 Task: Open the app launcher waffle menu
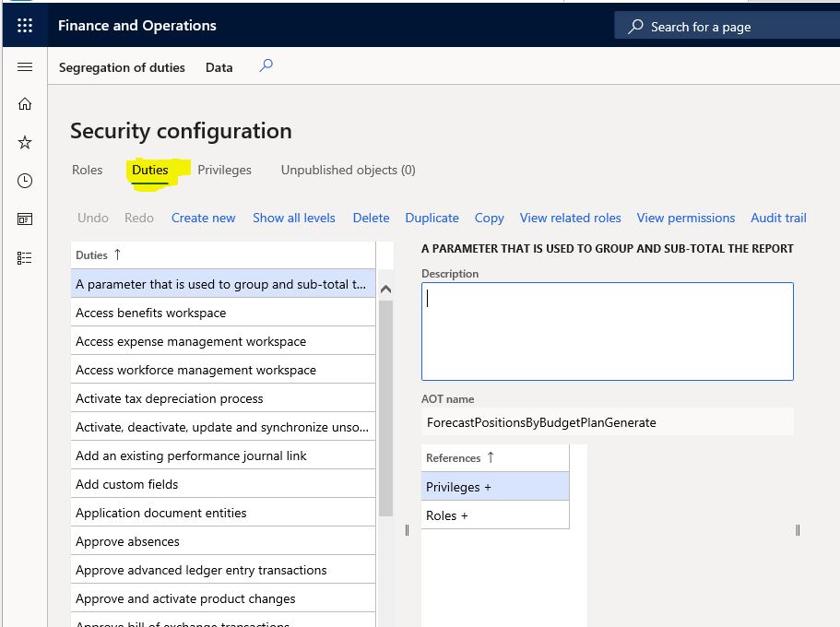(25, 25)
